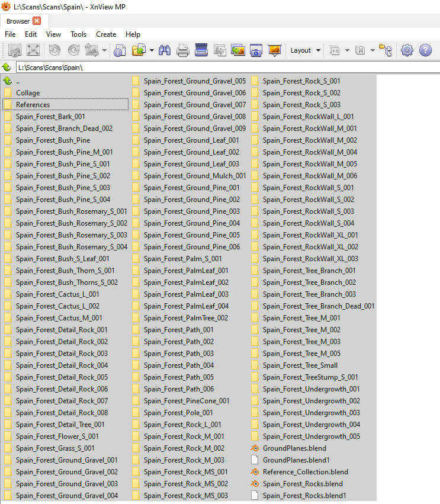Click the Blender icon of Reference_Collection.blend

coord(255,472)
